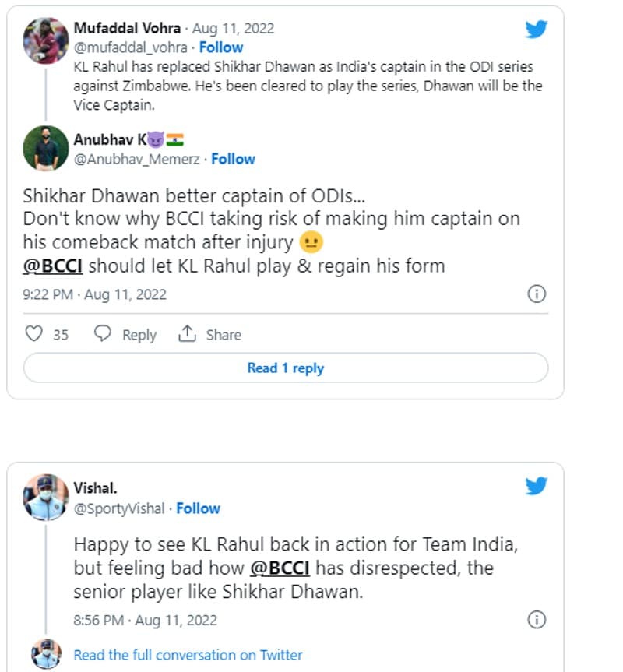Follow @mufaddal_vohra

[221, 47]
